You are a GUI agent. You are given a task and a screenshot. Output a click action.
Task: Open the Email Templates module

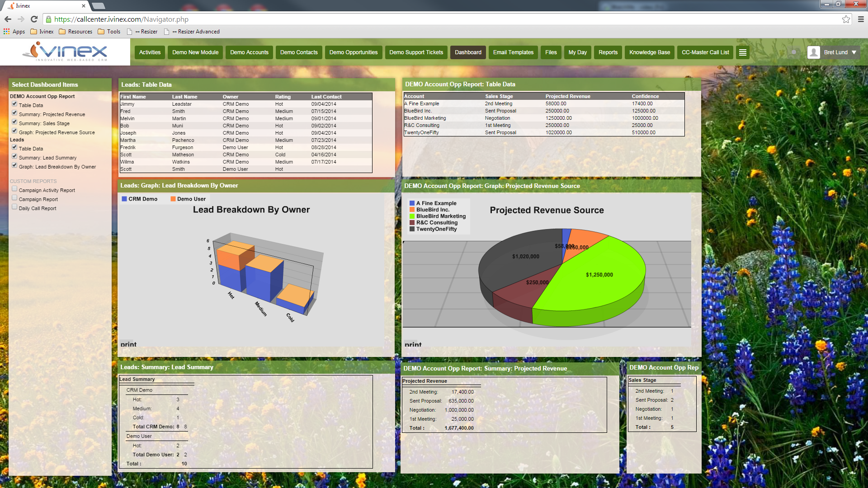pos(513,52)
